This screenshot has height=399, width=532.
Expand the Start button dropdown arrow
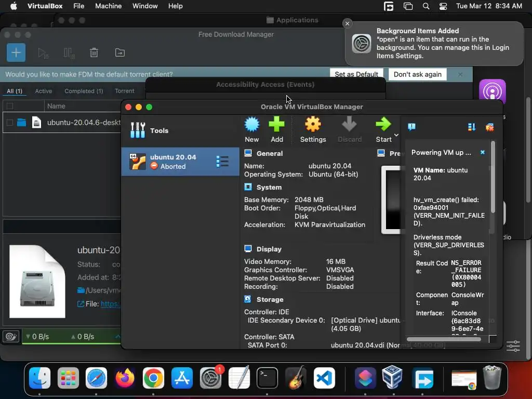[x=396, y=135]
